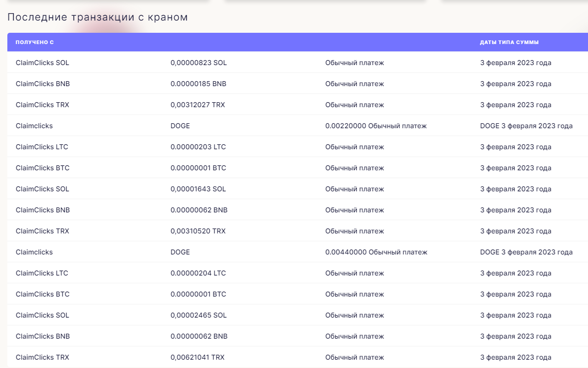Select the amount 0,00001643 SOL
The image size is (588, 368).
click(x=198, y=189)
